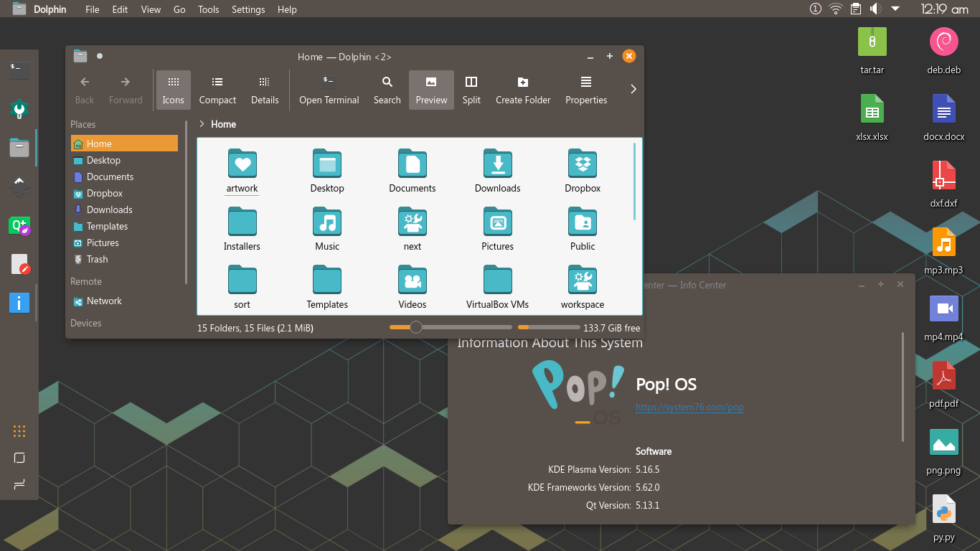The width and height of the screenshot is (980, 551).
Task: Select Network under Remote
Action: pyautogui.click(x=124, y=301)
